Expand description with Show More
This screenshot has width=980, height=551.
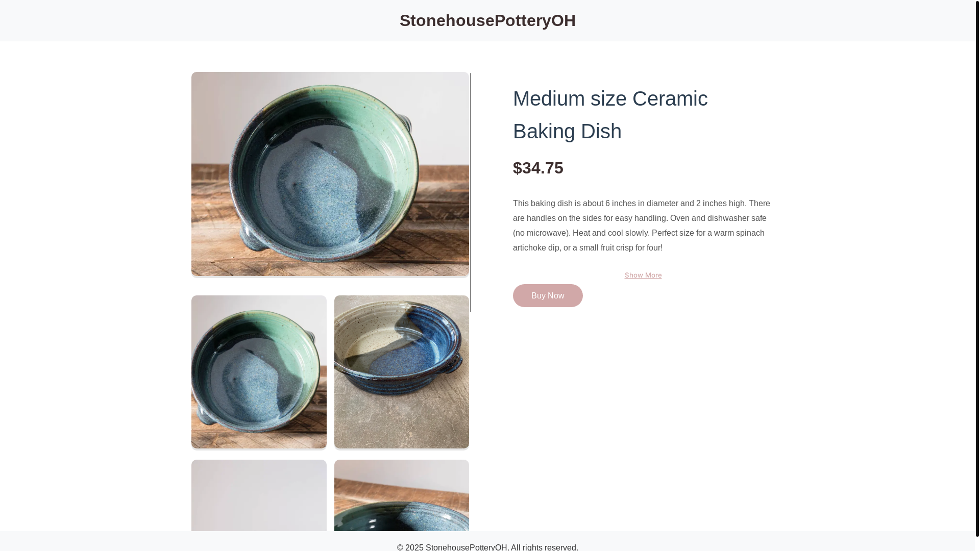tap(643, 275)
